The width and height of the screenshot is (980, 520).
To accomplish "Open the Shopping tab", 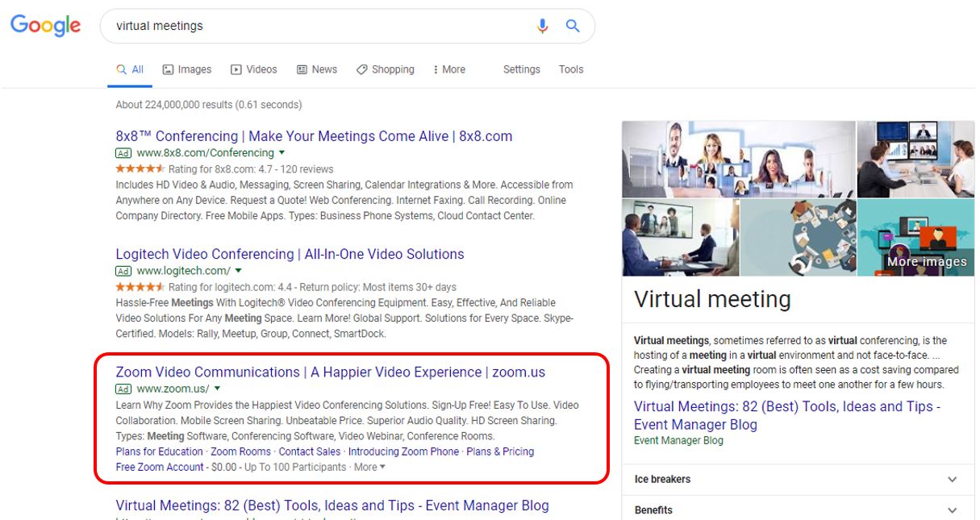I will click(x=386, y=69).
